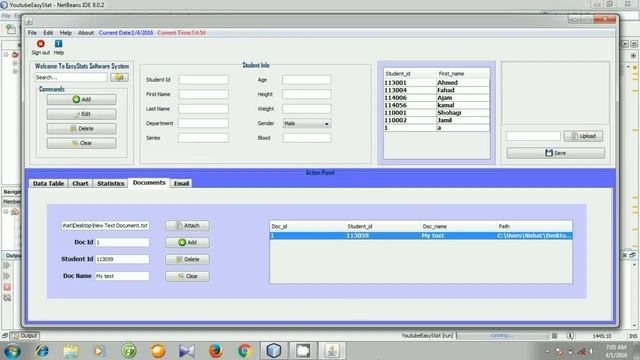Screen dimensions: 640x360
Task: Click the Output tab in NetBeans window
Action: click(25, 336)
